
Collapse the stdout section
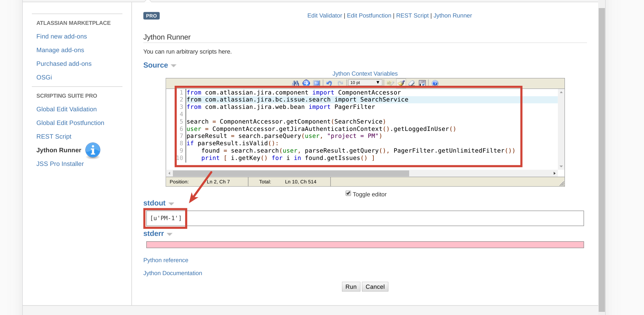coord(171,204)
